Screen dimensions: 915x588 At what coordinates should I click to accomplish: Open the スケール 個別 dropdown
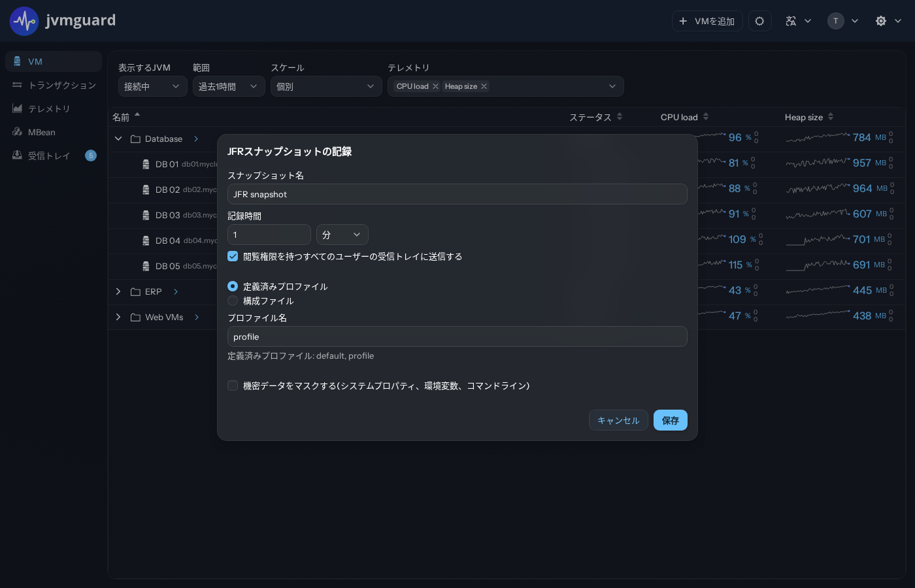(326, 86)
